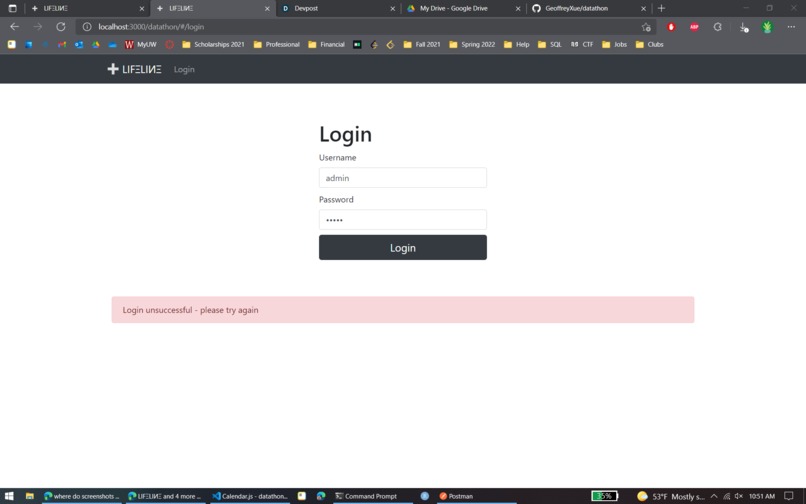This screenshot has height=504, width=806.
Task: Expand the Clubs bookmark folder
Action: pyautogui.click(x=649, y=45)
